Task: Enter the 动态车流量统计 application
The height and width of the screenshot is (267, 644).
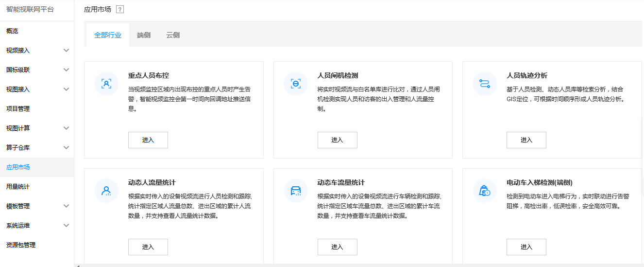Action: pos(337,247)
